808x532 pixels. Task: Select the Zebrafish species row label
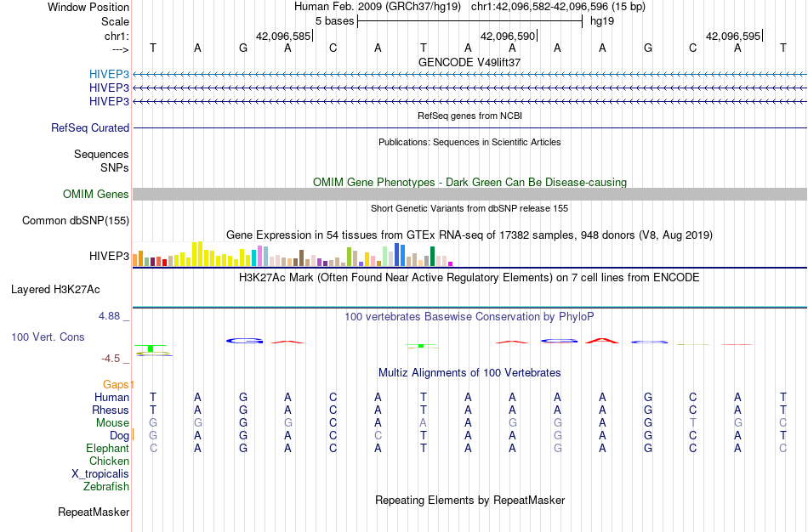tap(106, 487)
